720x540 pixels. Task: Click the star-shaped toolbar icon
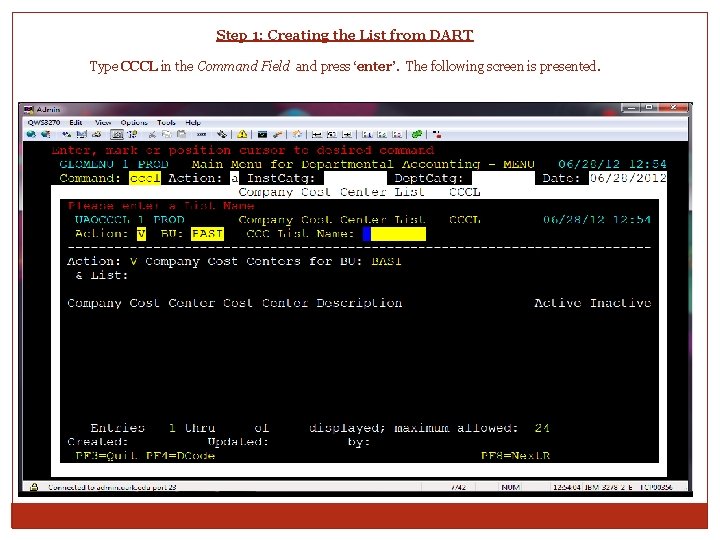(x=297, y=134)
